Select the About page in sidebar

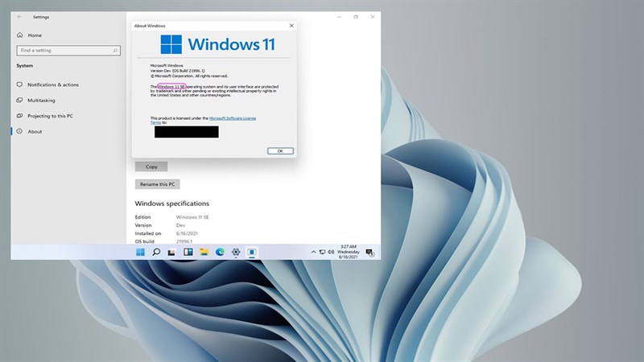pyautogui.click(x=35, y=131)
